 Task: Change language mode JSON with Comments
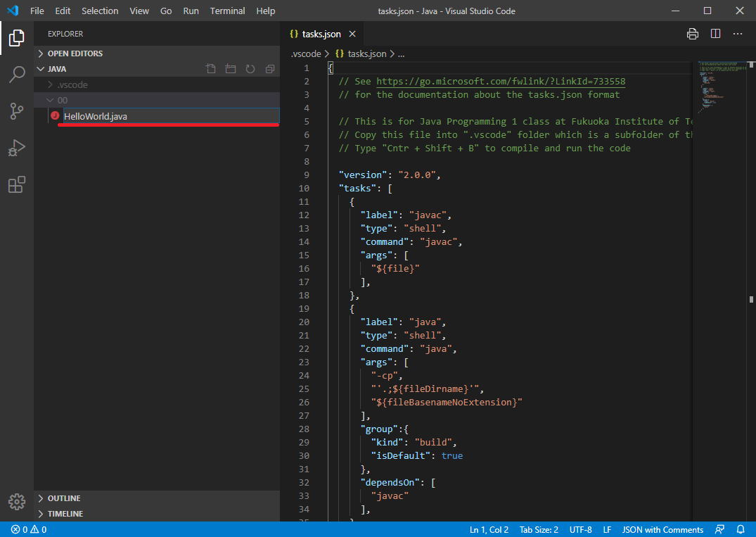[662, 529]
